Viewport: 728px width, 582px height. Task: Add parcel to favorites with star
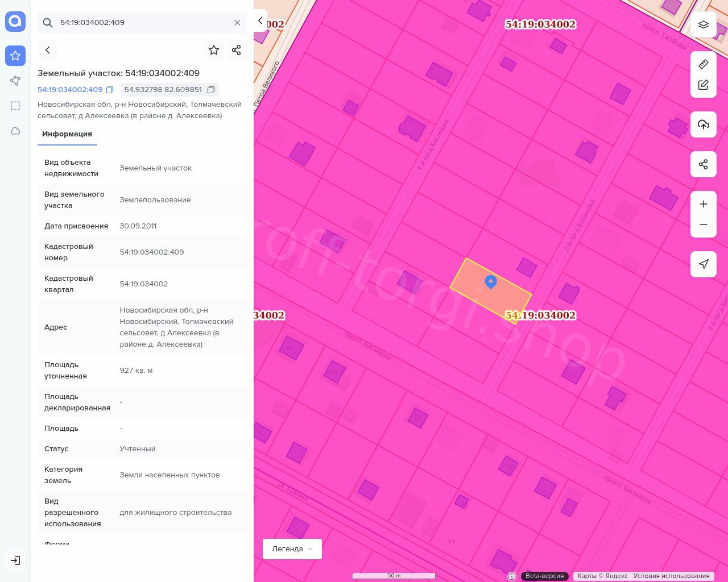coord(214,50)
